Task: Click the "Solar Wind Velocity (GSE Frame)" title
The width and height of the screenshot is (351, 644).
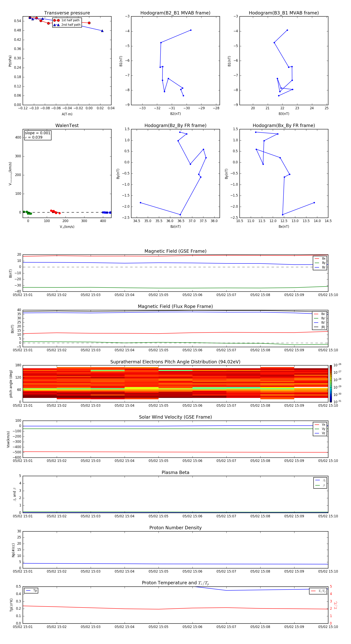Action: [175, 417]
